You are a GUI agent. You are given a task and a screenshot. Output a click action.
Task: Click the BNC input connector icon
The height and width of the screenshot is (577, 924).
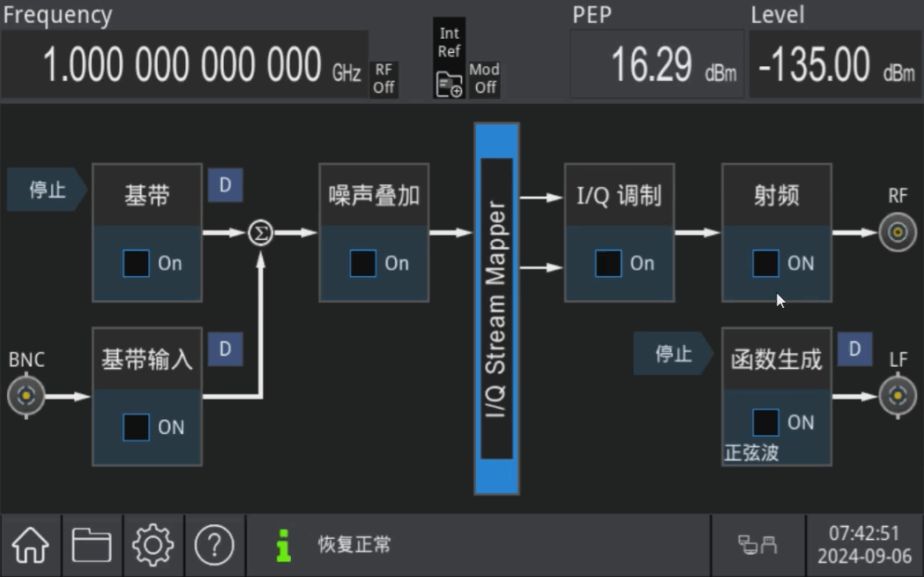26,396
